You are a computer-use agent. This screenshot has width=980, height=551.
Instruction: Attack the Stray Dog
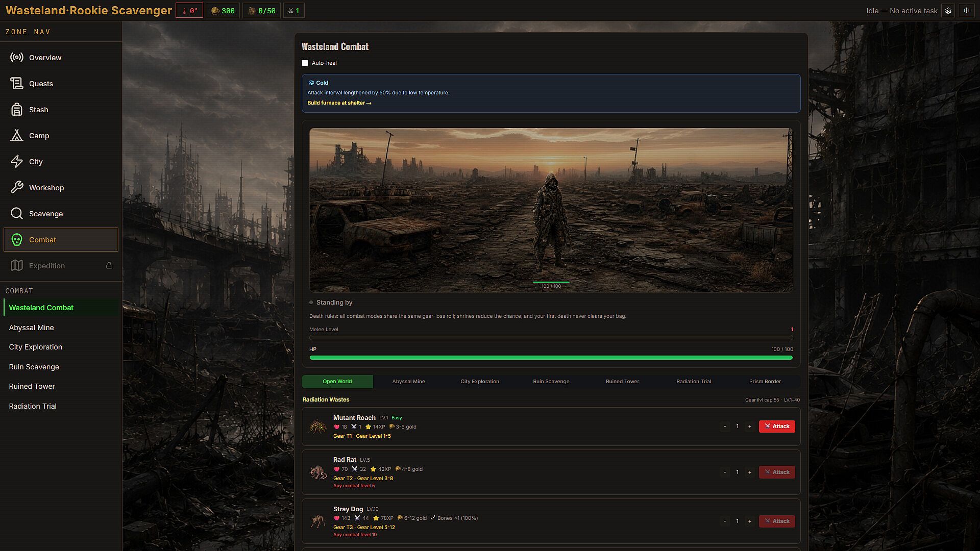coord(777,521)
